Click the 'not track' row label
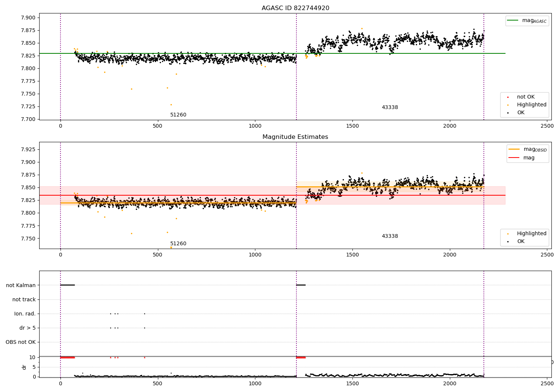This screenshot has width=560, height=392. click(24, 299)
